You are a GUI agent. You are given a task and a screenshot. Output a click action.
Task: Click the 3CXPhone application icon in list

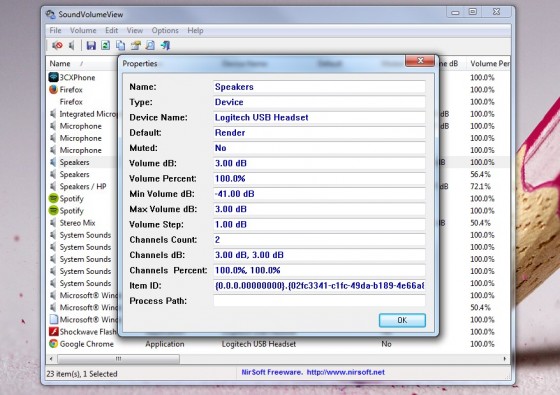[53, 77]
